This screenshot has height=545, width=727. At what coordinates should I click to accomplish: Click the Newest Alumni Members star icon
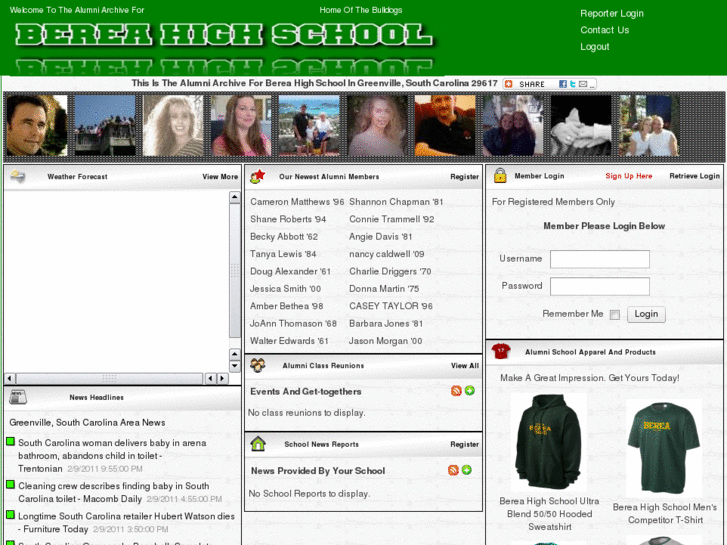(257, 176)
